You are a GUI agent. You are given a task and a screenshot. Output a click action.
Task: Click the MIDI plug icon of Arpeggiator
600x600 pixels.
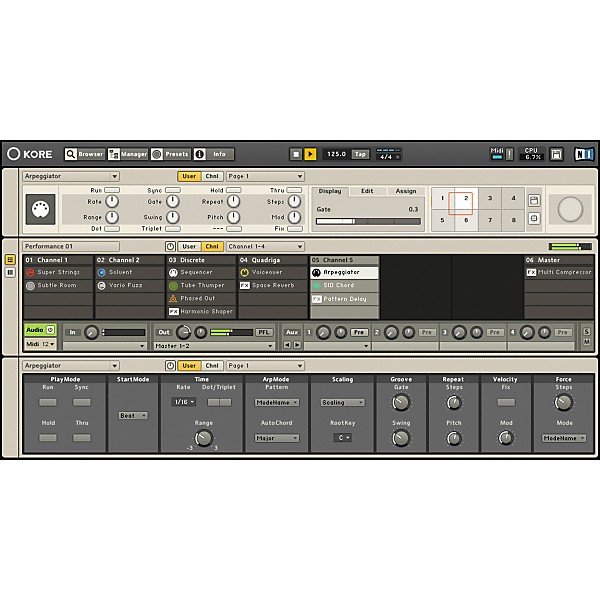point(41,209)
